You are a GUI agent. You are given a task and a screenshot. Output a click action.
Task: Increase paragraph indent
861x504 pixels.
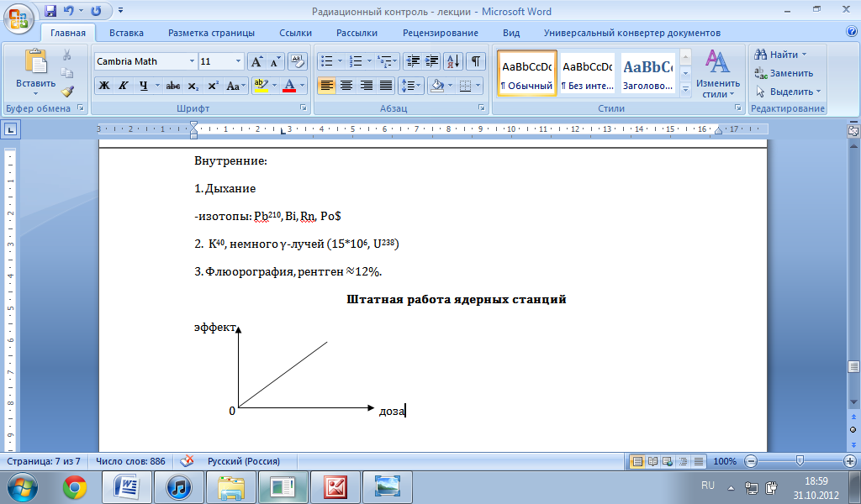pyautogui.click(x=431, y=60)
